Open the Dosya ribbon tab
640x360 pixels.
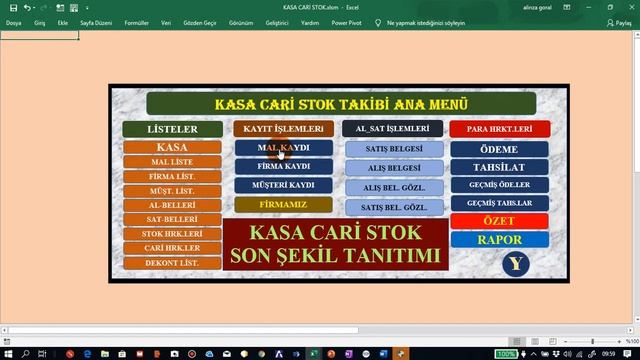[x=13, y=23]
